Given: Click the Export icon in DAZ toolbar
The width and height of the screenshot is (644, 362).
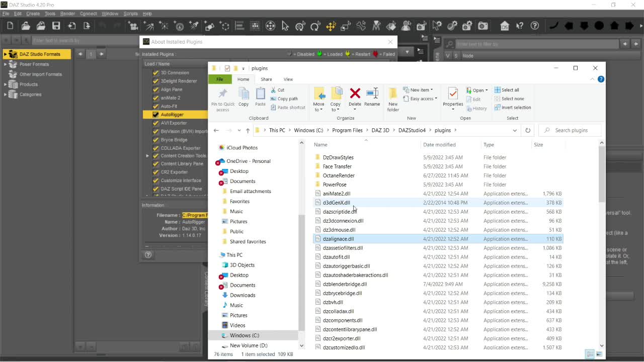Looking at the screenshot, I should tap(87, 26).
